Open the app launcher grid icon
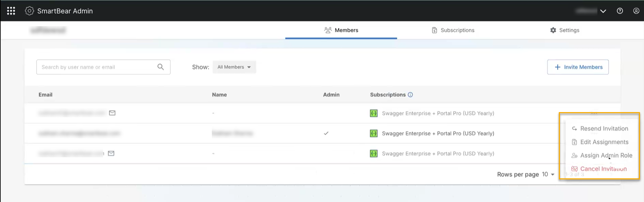 (x=11, y=11)
